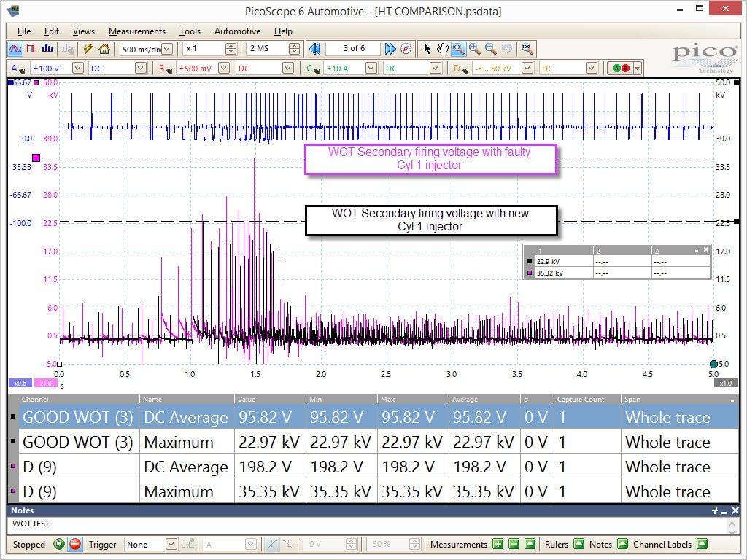This screenshot has height=560, width=747.
Task: Toggle the Rulers legend button
Action: 578,544
